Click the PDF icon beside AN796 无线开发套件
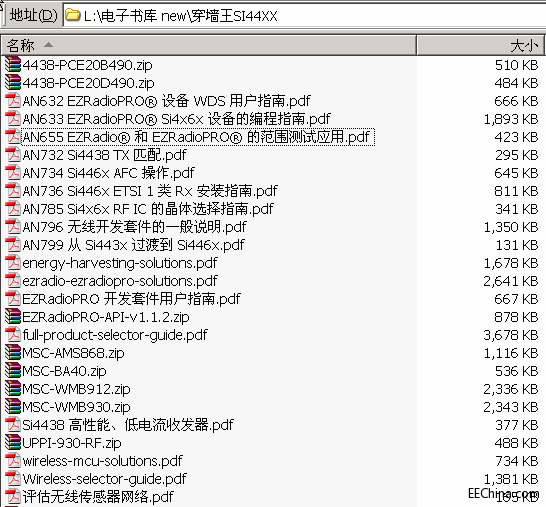This screenshot has width=546, height=507. tap(13, 227)
